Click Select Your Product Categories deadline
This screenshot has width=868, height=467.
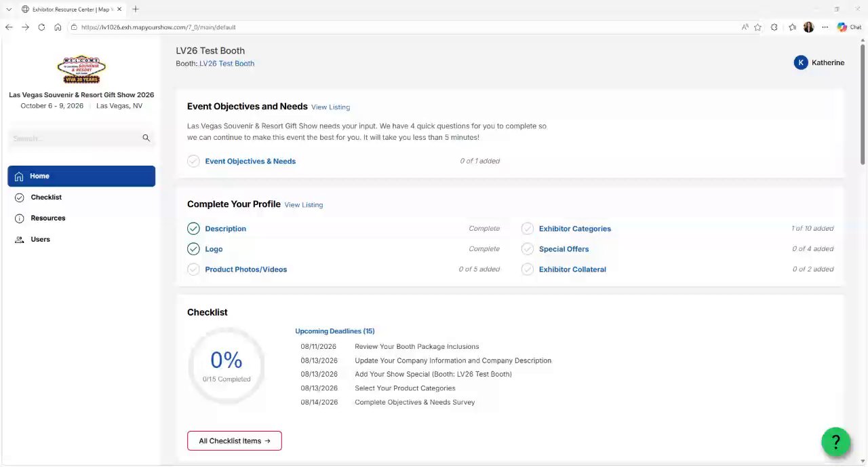[405, 389]
